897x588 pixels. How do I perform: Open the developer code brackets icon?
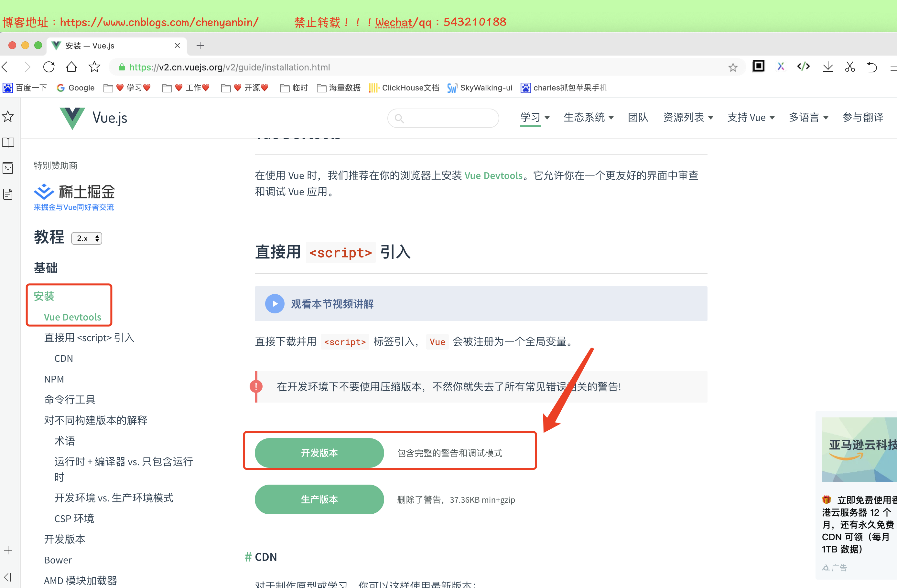[803, 67]
